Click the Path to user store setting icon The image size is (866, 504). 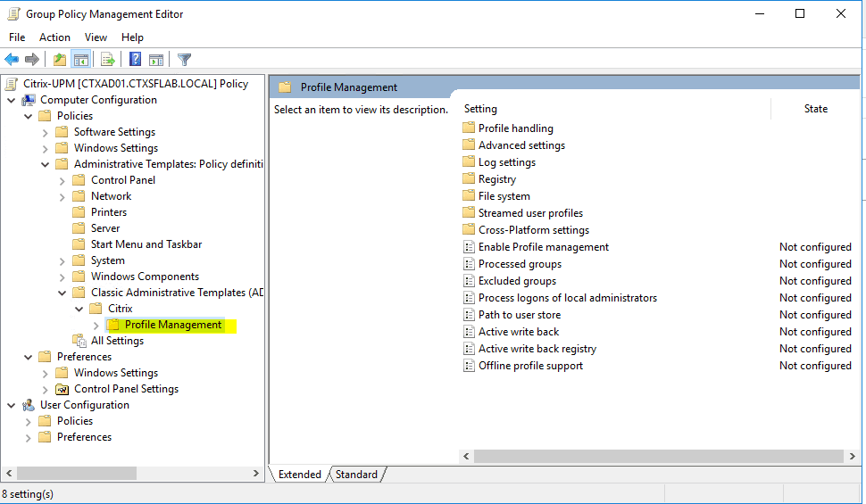click(469, 315)
